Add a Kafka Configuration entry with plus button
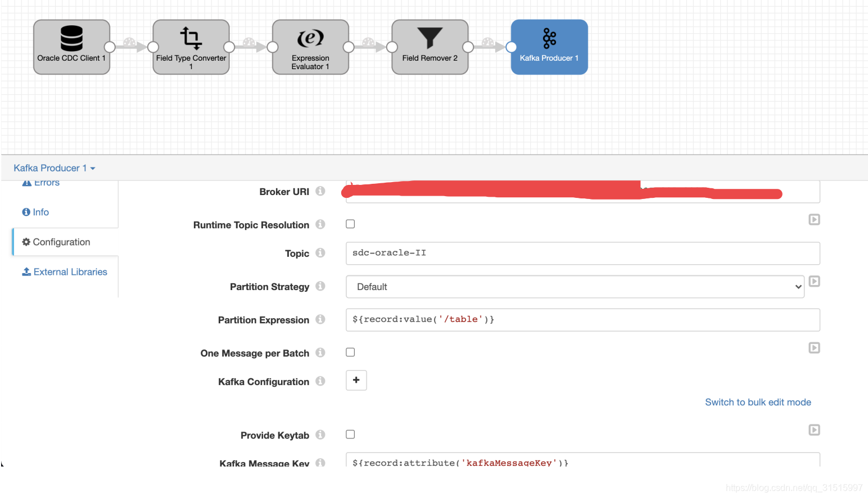 (x=356, y=381)
